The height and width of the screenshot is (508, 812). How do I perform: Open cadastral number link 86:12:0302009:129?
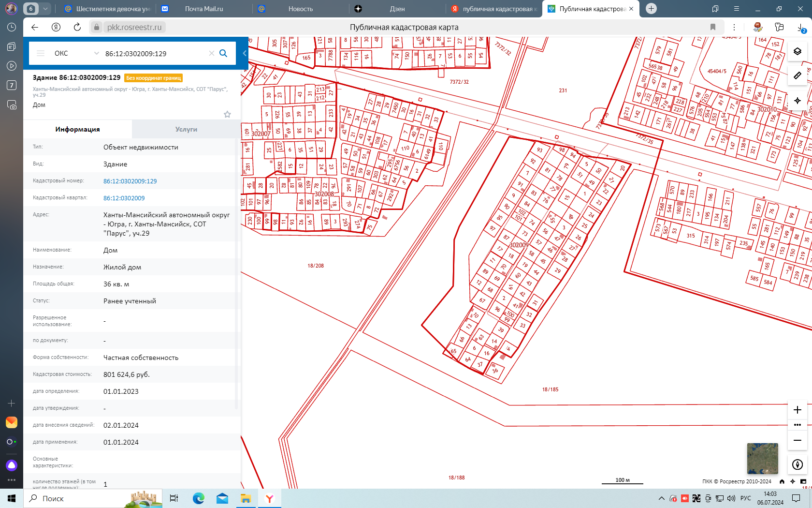pyautogui.click(x=130, y=181)
